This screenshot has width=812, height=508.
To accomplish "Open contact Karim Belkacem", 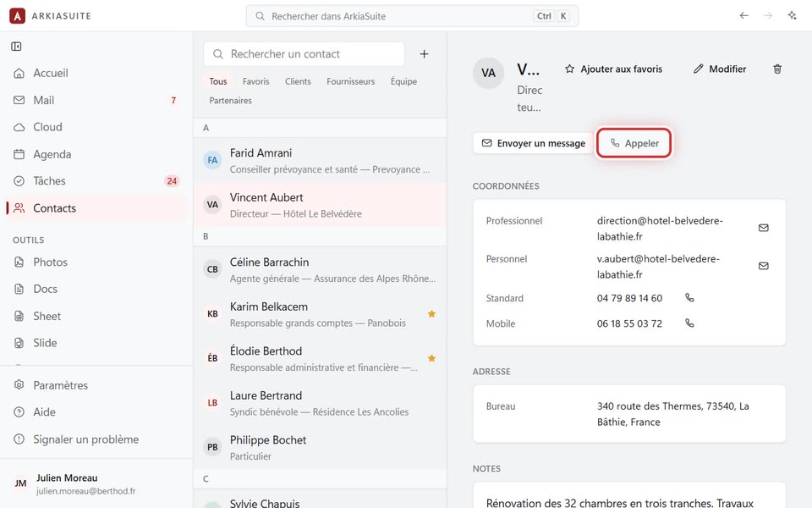I will coord(320,314).
